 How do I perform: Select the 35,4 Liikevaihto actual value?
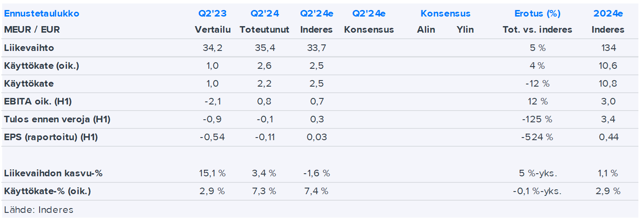pyautogui.click(x=265, y=48)
